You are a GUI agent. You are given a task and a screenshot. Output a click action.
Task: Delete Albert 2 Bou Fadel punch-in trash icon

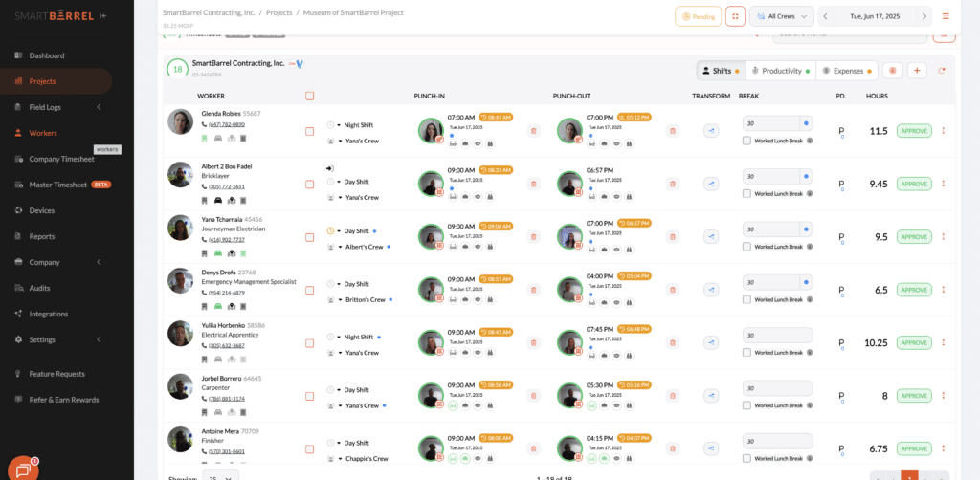click(533, 184)
